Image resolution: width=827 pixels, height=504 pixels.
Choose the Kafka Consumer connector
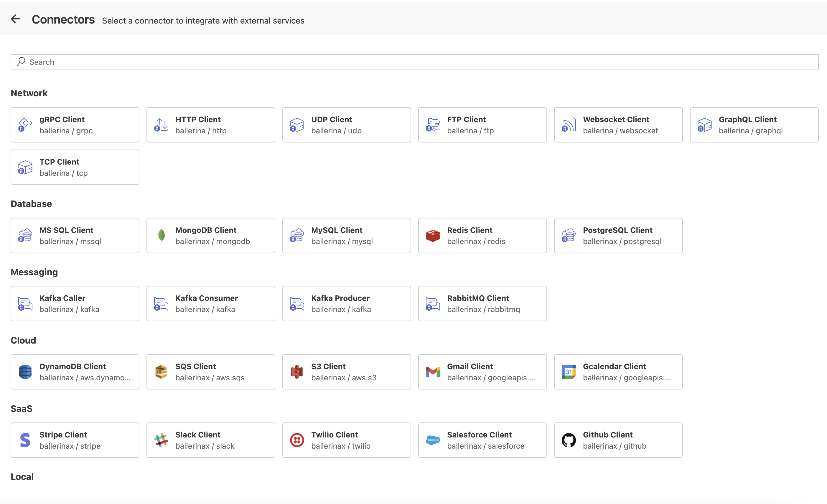(211, 304)
